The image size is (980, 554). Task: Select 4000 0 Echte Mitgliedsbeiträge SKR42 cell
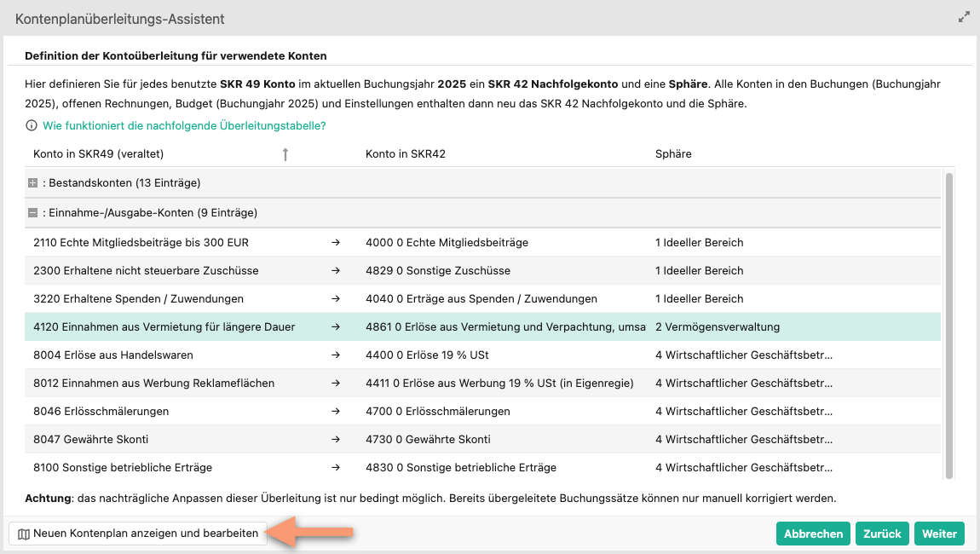point(447,243)
